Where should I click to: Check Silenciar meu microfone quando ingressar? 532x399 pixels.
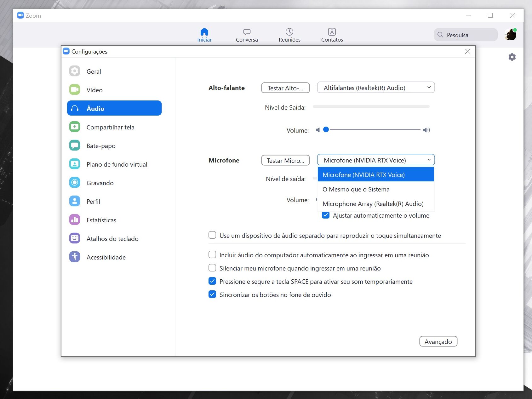[x=212, y=268]
